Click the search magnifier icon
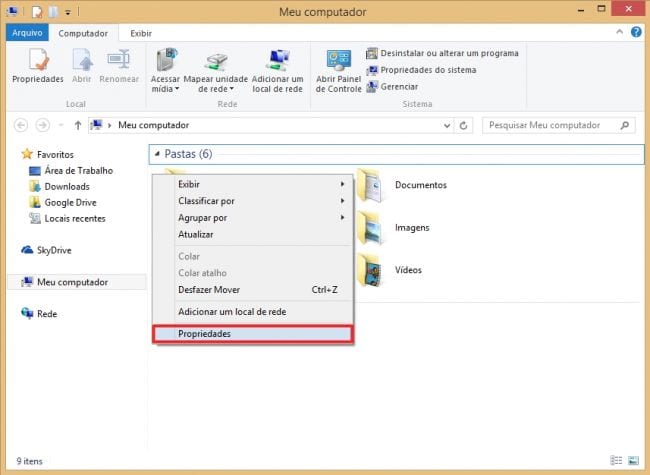650x475 pixels. click(625, 125)
